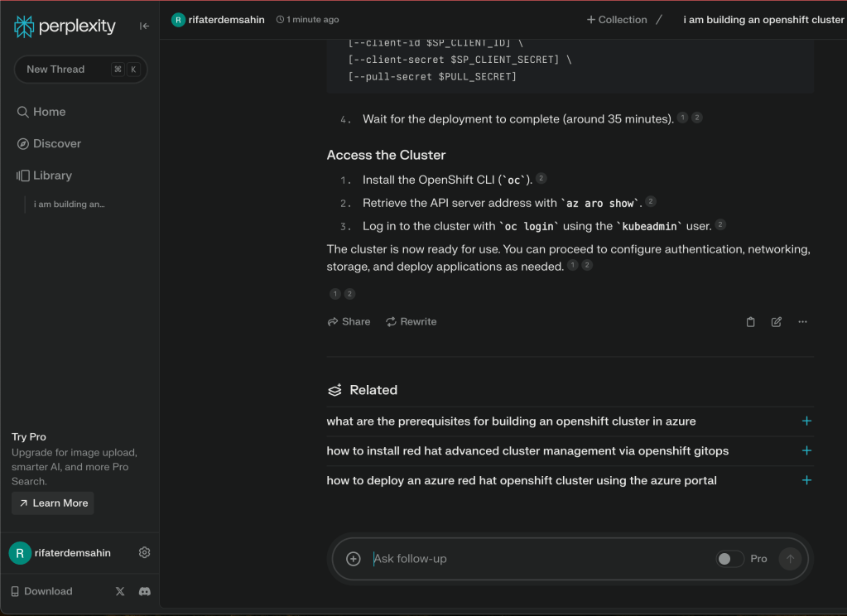Submit follow-up with arrow button

[790, 559]
